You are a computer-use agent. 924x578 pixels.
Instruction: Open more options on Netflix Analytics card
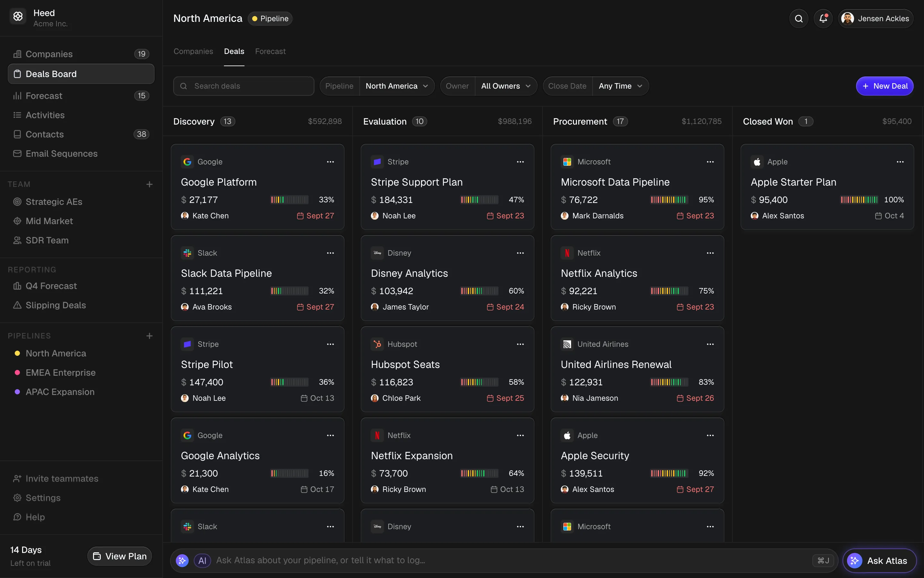tap(710, 253)
